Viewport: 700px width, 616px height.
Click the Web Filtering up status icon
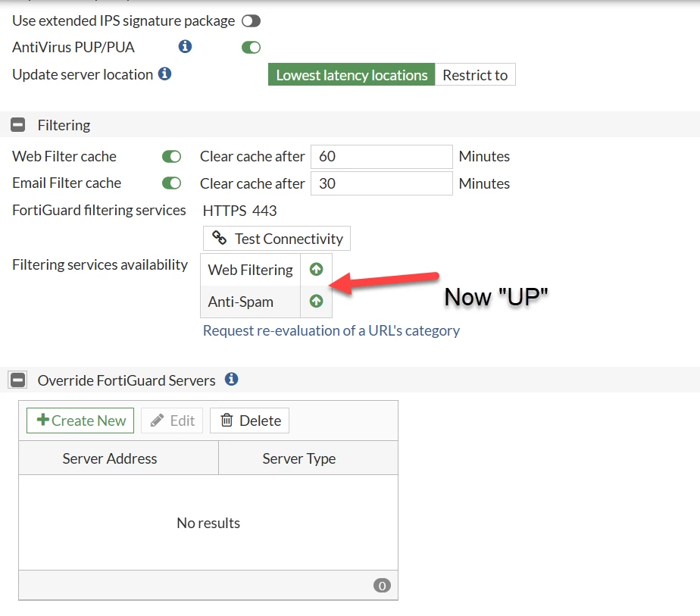point(316,269)
